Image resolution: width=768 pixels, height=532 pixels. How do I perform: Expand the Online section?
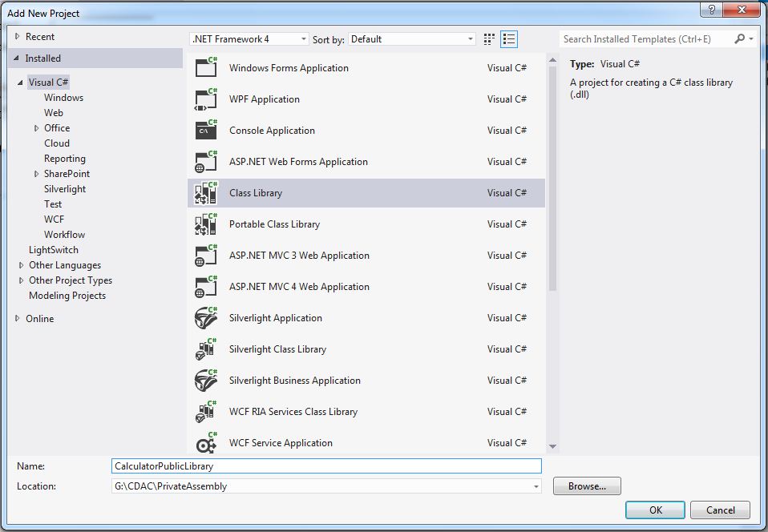17,318
